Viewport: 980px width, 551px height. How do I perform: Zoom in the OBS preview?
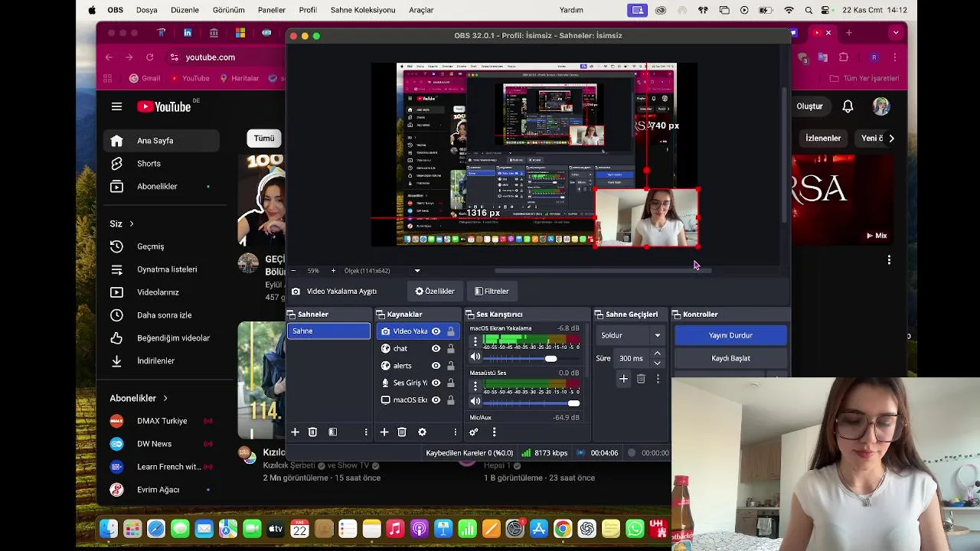point(333,271)
